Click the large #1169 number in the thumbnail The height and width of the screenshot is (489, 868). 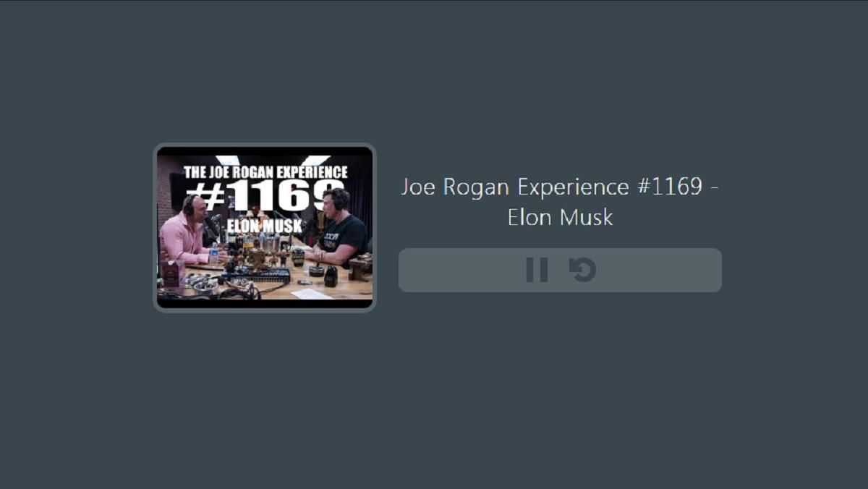(x=265, y=195)
